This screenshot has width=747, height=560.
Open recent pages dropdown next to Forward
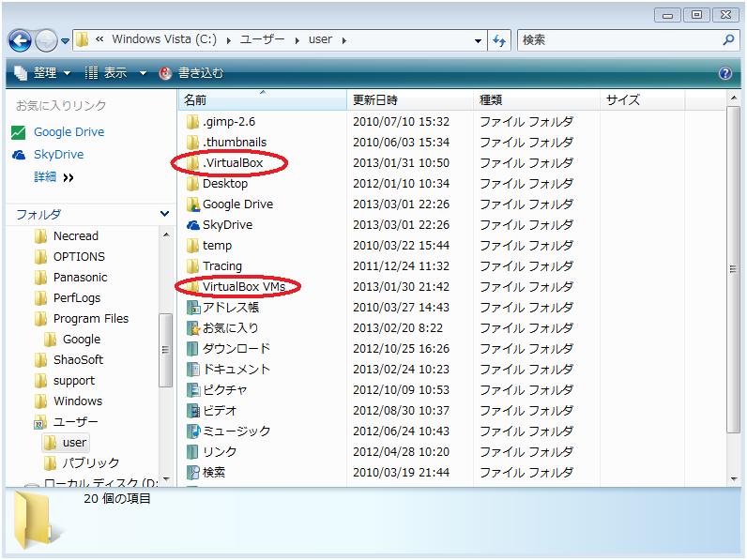(x=66, y=41)
